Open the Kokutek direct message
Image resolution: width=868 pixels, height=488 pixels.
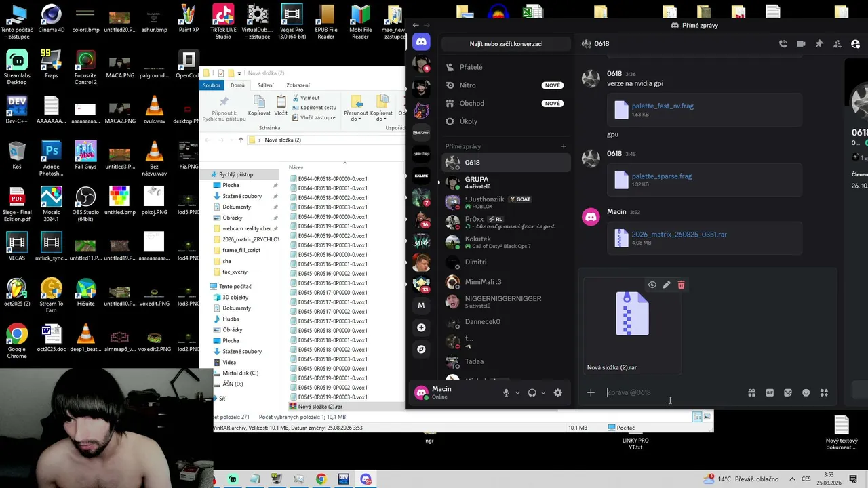[x=506, y=242]
